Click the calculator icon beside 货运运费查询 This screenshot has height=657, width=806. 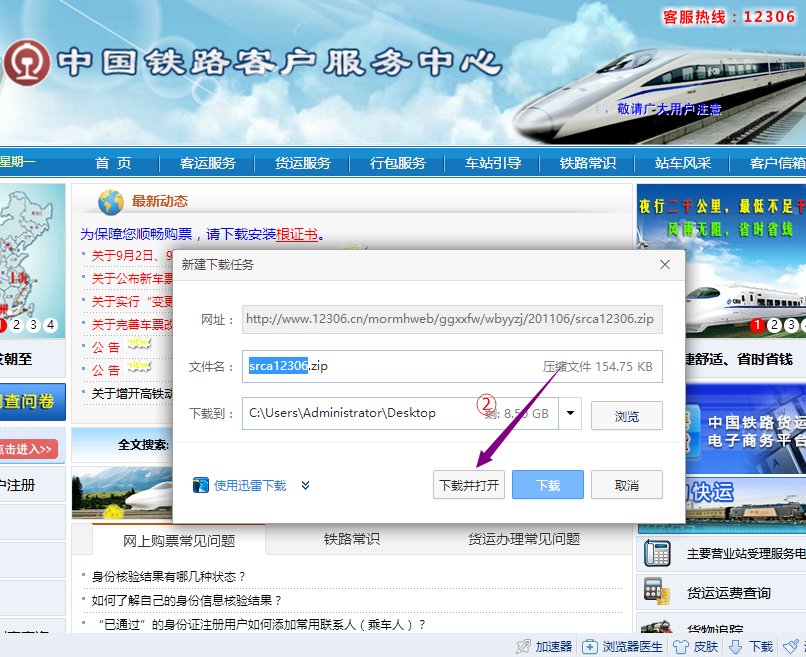tap(657, 592)
